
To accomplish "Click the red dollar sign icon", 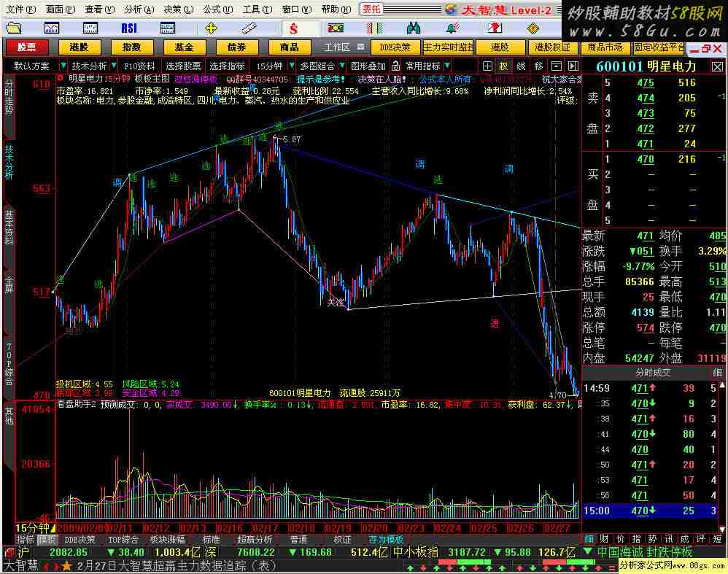I will tap(293, 28).
